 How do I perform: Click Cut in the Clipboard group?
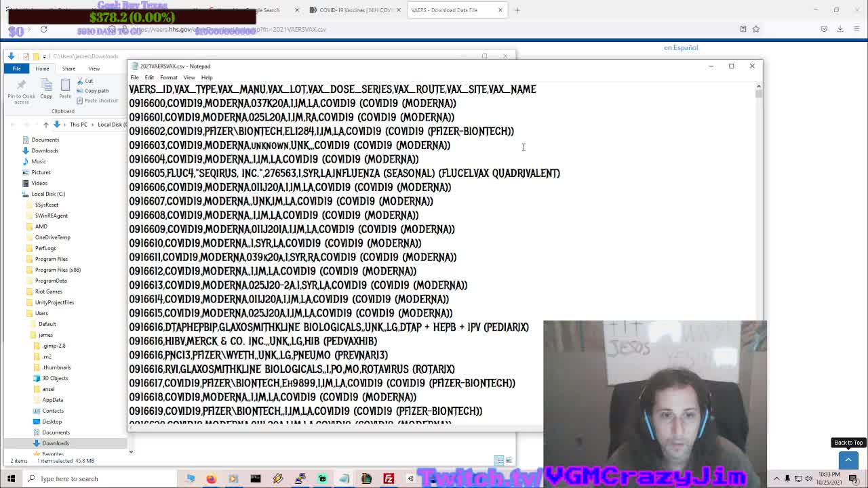coord(85,81)
